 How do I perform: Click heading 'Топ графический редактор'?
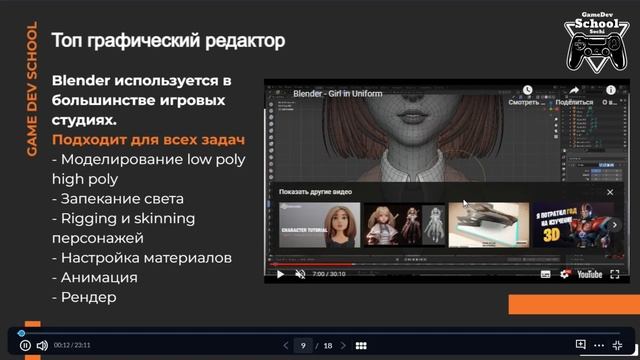169,41
